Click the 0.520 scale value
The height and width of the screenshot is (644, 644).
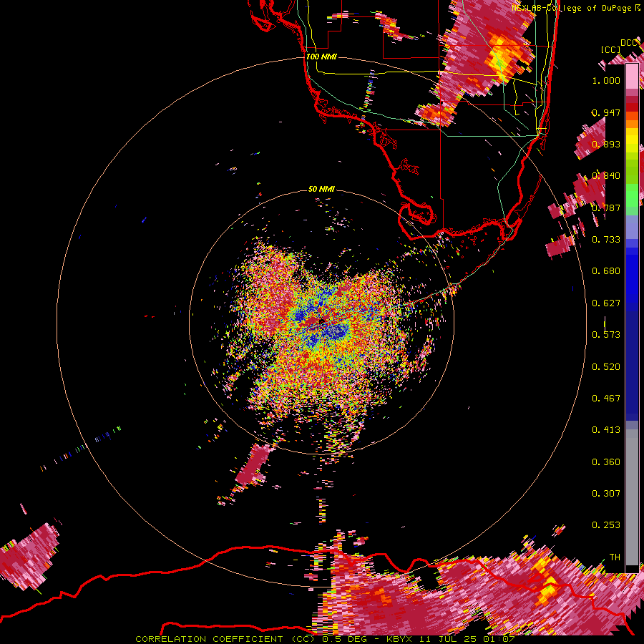pyautogui.click(x=606, y=367)
